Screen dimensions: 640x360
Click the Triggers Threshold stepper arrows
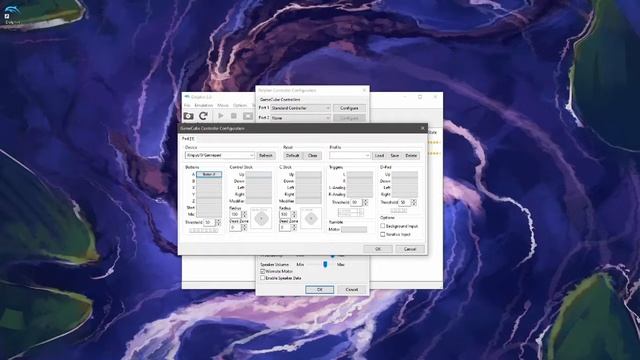(365, 202)
